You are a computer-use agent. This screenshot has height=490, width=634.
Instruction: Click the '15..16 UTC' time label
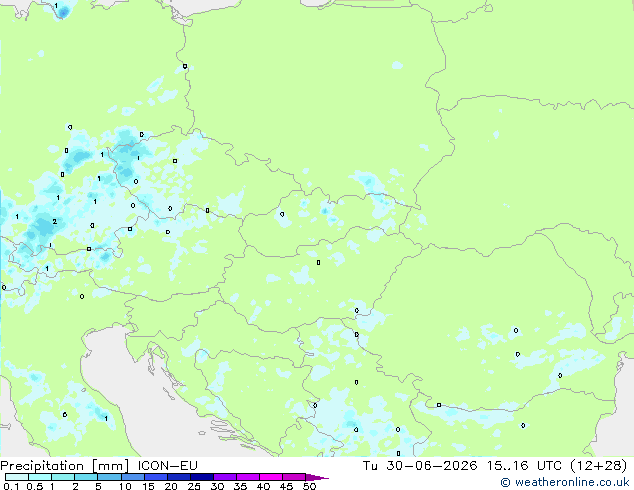click(x=524, y=466)
